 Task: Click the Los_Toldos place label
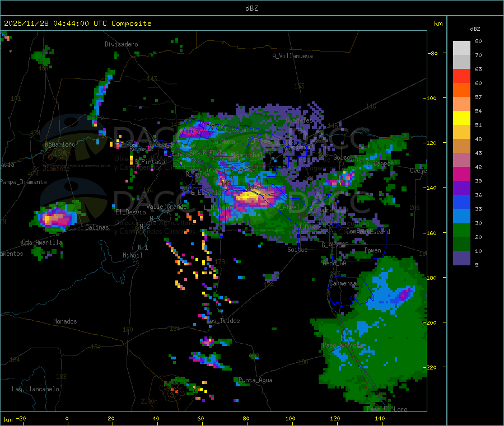[223, 321]
